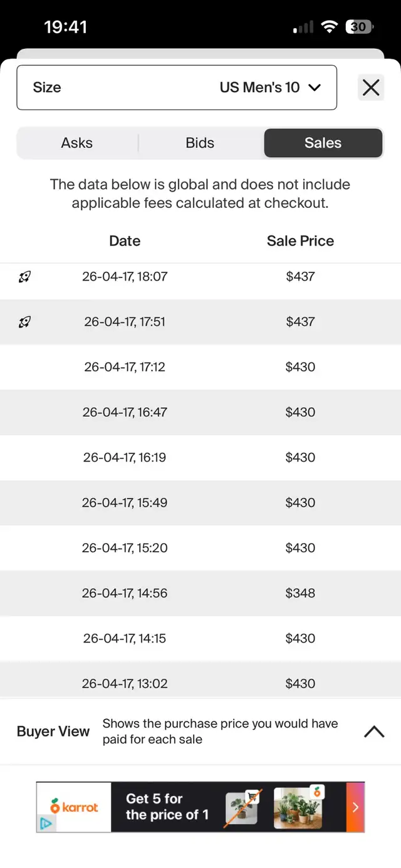Tap the AdChoices triangle icon on the ad
The image size is (401, 868).
46,824
